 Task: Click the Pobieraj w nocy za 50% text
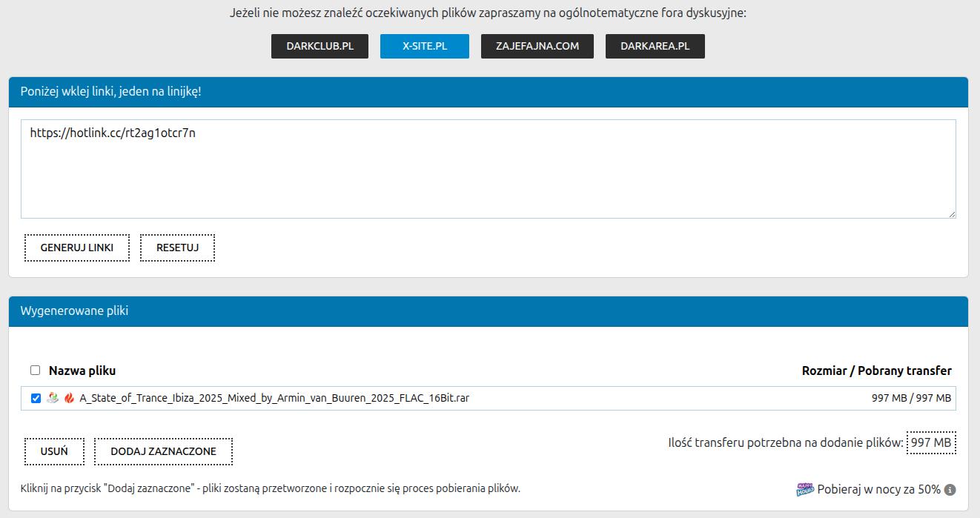click(x=878, y=490)
